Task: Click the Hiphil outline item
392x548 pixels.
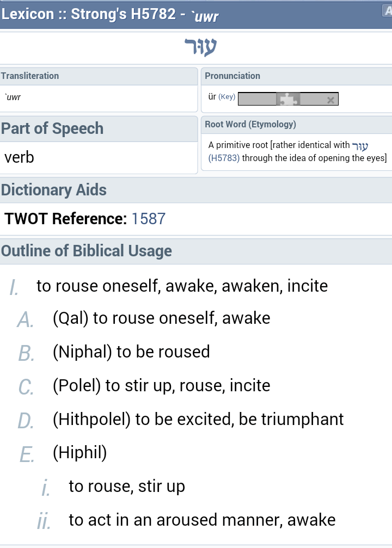Action: [x=79, y=453]
